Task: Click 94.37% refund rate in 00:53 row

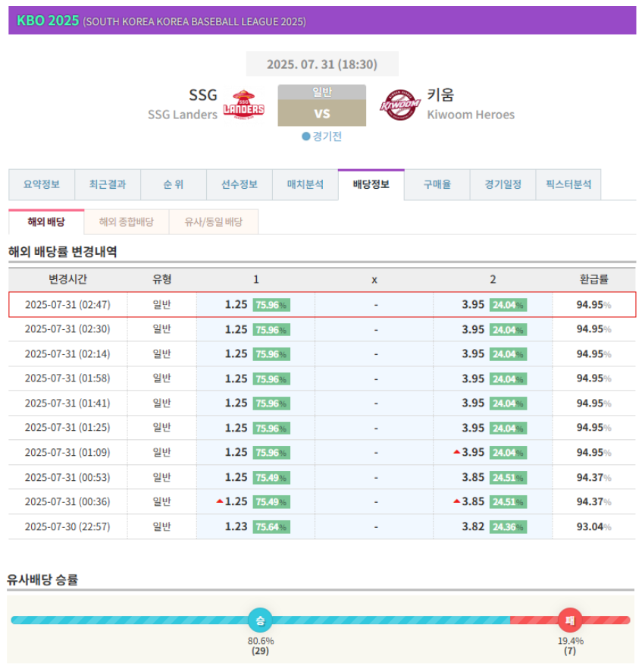Action: click(x=593, y=477)
